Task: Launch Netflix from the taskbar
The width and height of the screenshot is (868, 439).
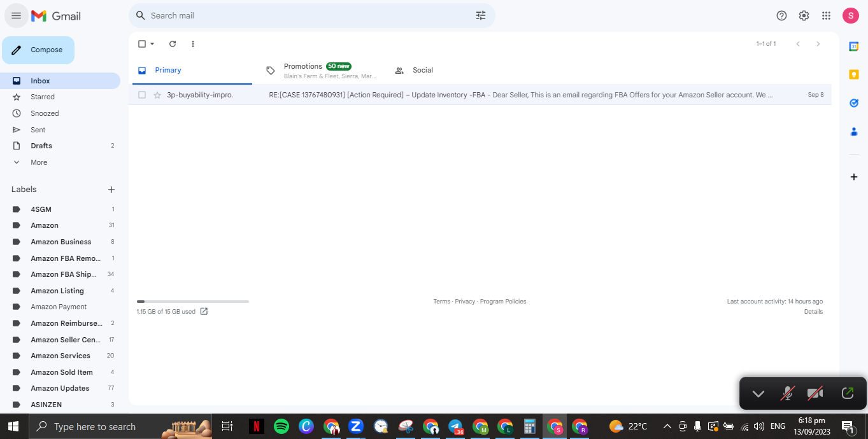Action: [256, 426]
